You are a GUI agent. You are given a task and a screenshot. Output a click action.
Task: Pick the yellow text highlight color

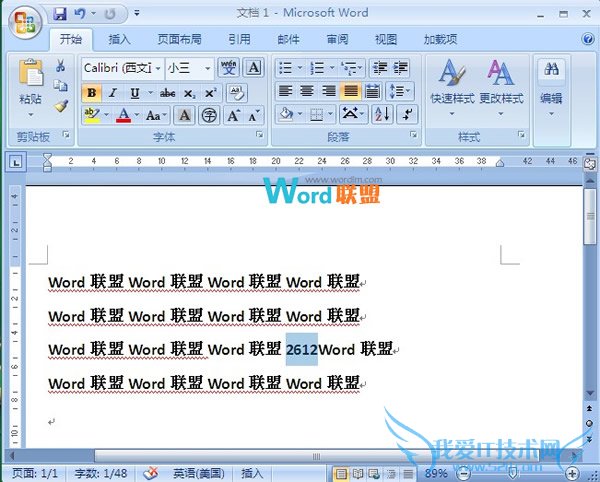point(92,115)
